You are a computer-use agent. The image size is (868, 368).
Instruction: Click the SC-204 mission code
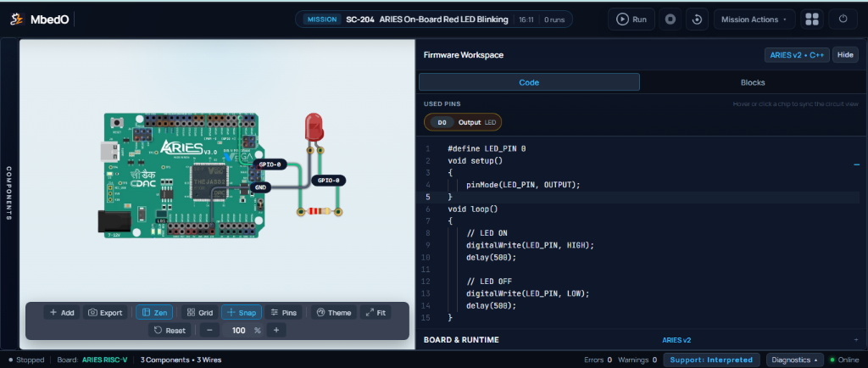[361, 20]
